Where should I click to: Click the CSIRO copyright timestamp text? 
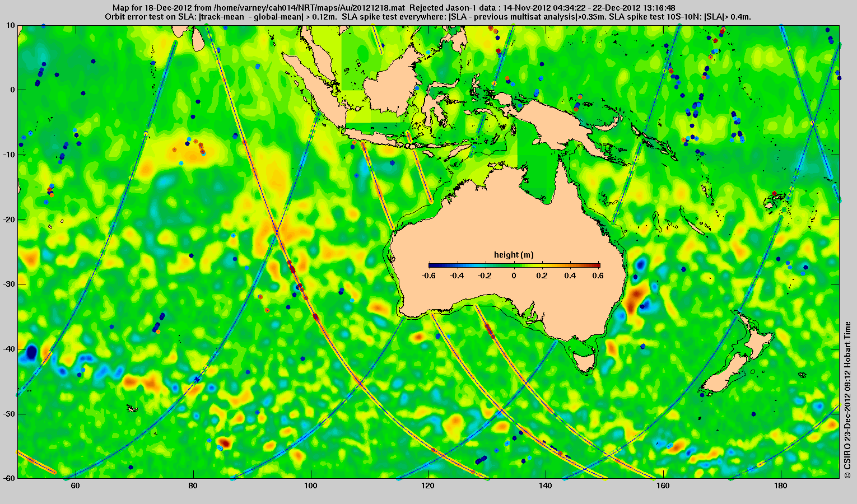(848, 400)
